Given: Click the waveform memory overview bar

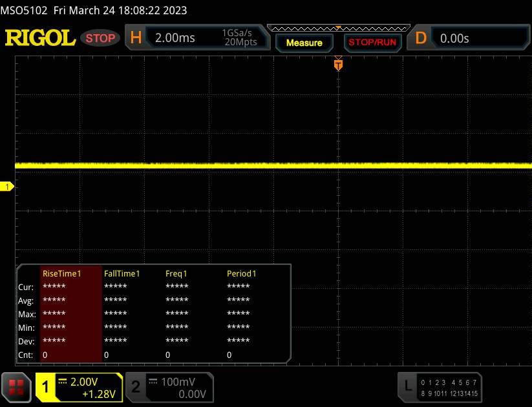Looking at the screenshot, I should click(339, 28).
